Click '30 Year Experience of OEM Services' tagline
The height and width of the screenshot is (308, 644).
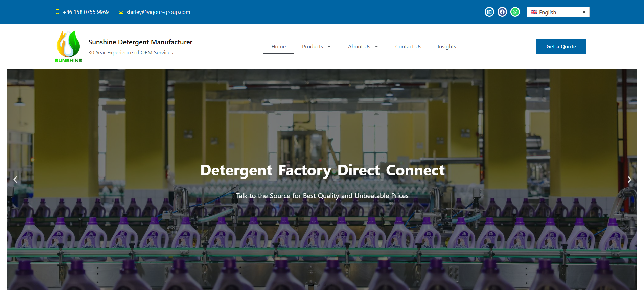point(131,53)
